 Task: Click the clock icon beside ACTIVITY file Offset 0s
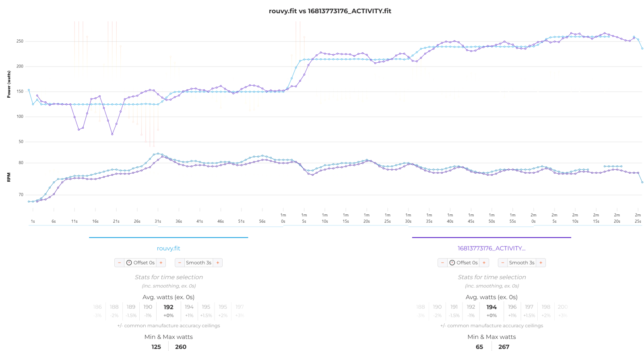pos(452,263)
